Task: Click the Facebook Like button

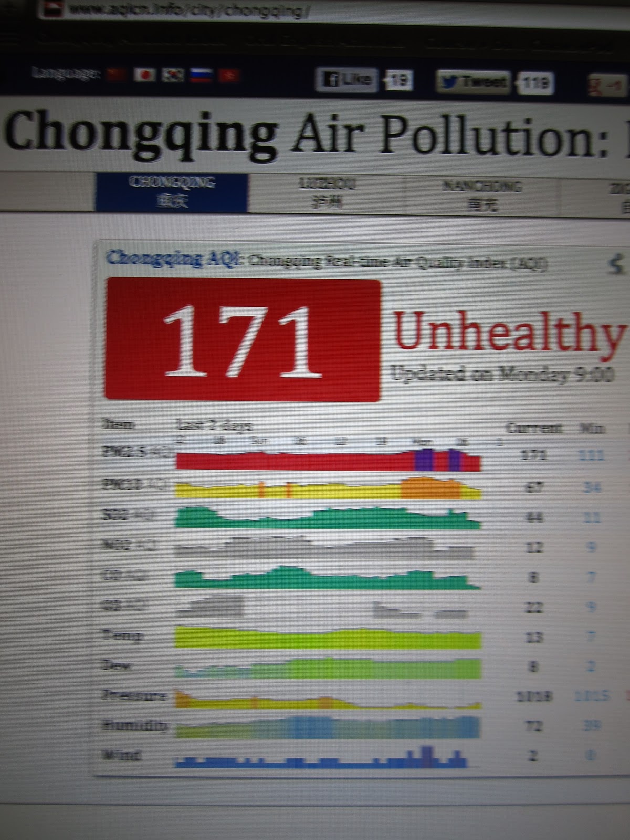Action: [346, 80]
